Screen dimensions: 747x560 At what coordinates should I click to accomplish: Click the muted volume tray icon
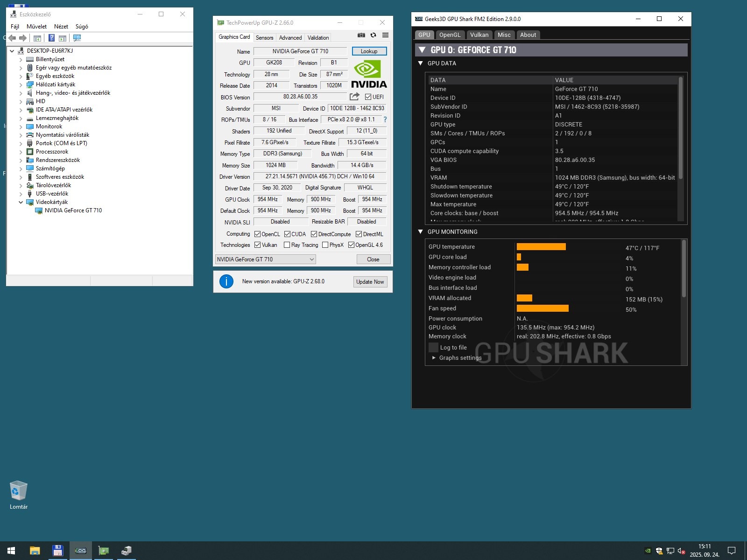681,551
